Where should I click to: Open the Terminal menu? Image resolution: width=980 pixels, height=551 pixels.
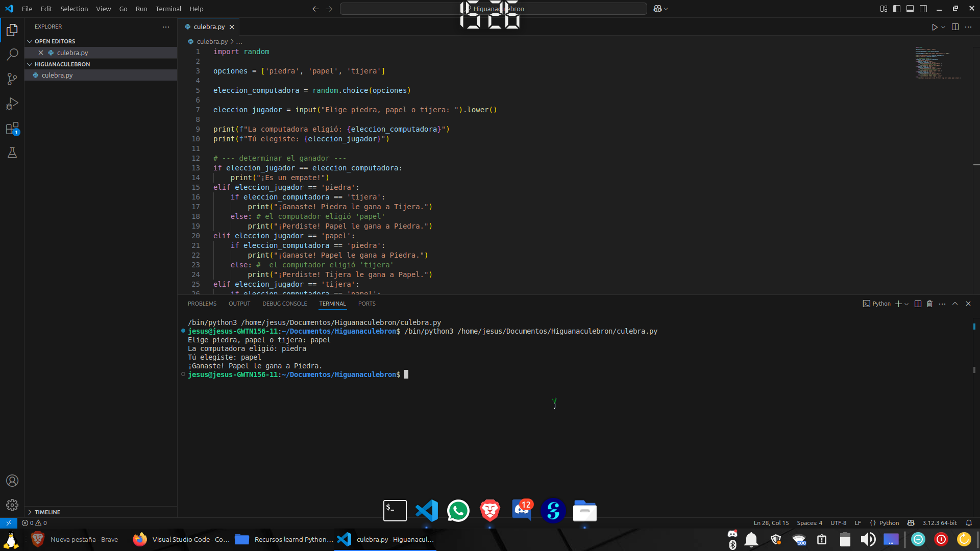(x=168, y=9)
